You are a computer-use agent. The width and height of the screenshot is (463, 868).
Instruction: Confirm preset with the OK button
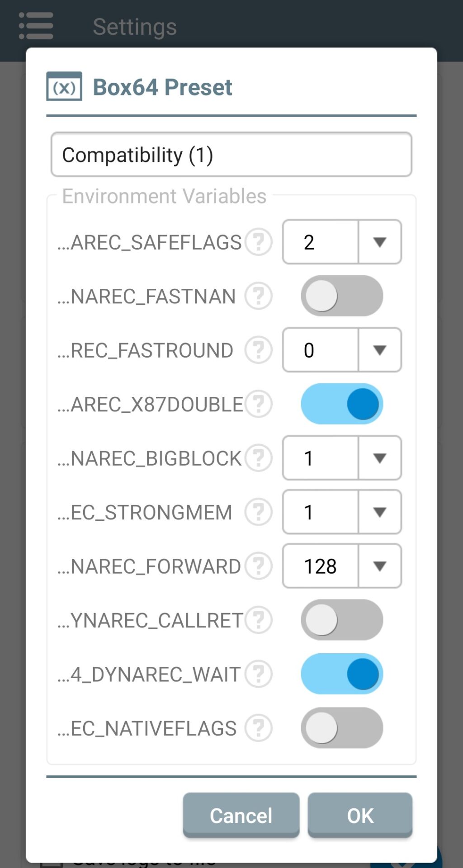(360, 815)
